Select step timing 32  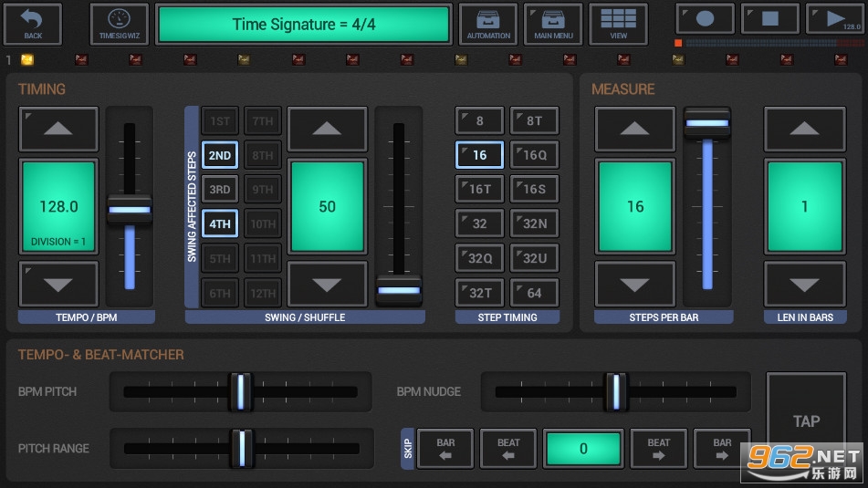(479, 223)
